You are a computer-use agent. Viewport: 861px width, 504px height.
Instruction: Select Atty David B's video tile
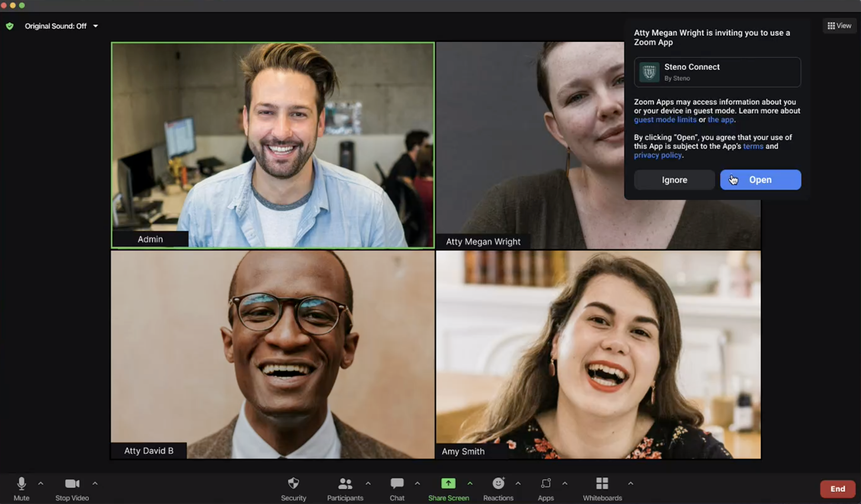point(273,354)
